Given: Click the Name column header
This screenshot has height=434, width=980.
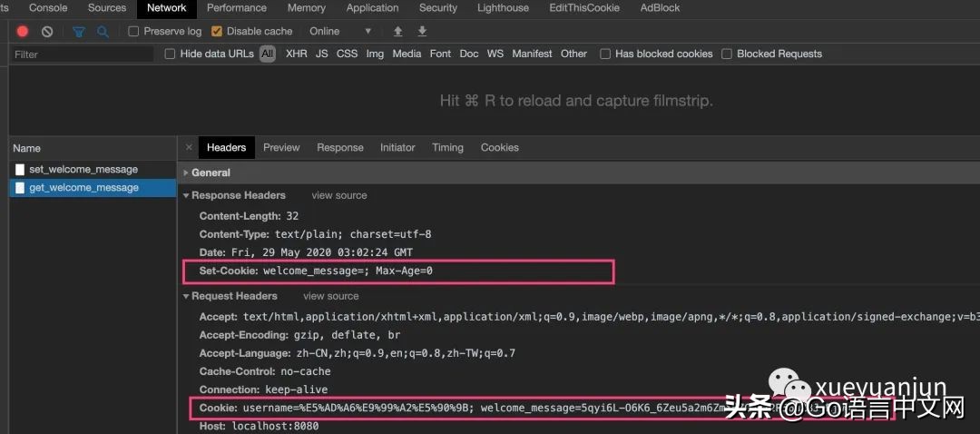Looking at the screenshot, I should pyautogui.click(x=93, y=148).
